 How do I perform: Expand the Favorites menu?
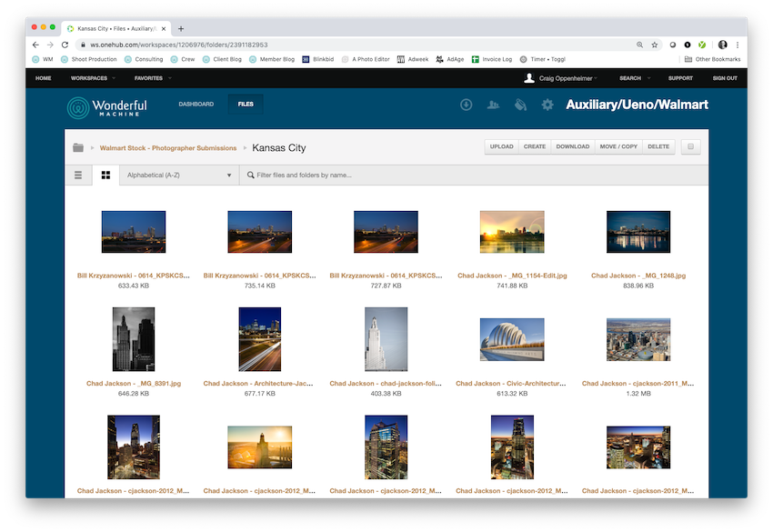(153, 78)
